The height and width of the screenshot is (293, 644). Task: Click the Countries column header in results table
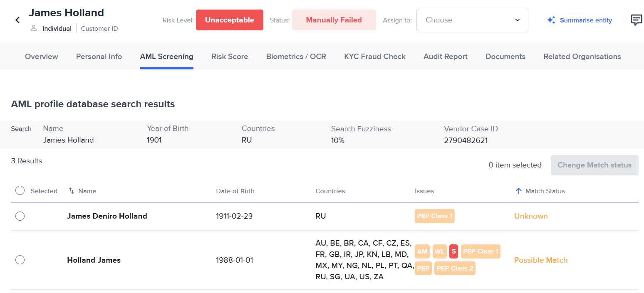(330, 191)
